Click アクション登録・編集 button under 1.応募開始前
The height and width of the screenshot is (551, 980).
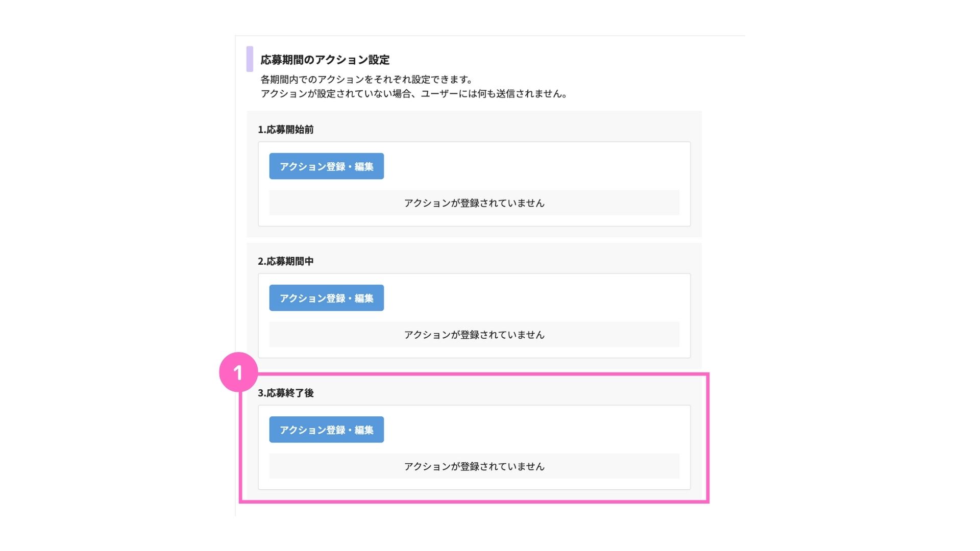[326, 166]
